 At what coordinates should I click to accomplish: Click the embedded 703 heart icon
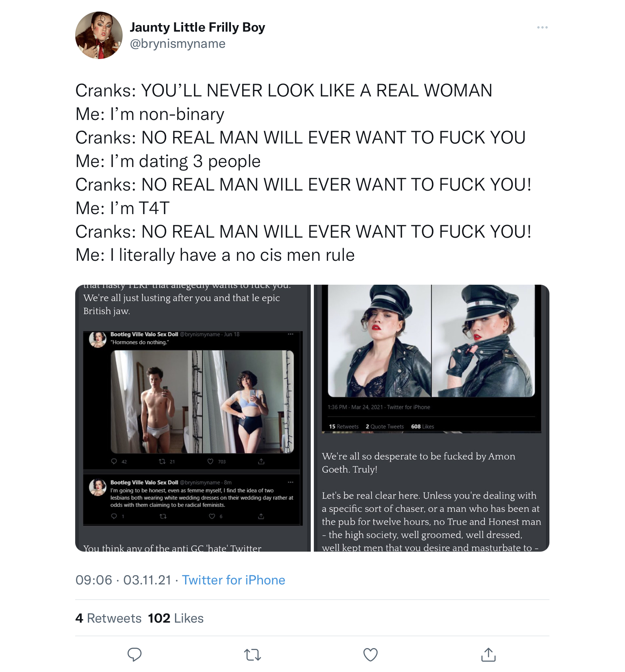(x=210, y=461)
